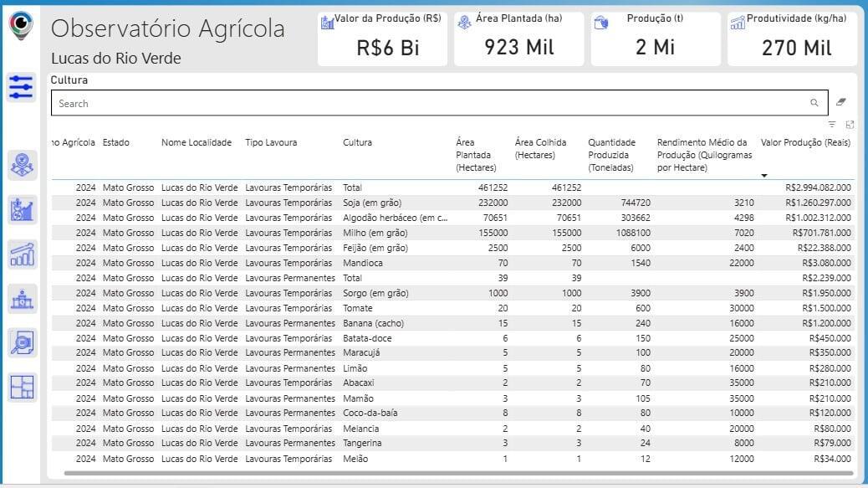Sort by Cultura column header
The width and height of the screenshot is (868, 488).
(x=357, y=142)
